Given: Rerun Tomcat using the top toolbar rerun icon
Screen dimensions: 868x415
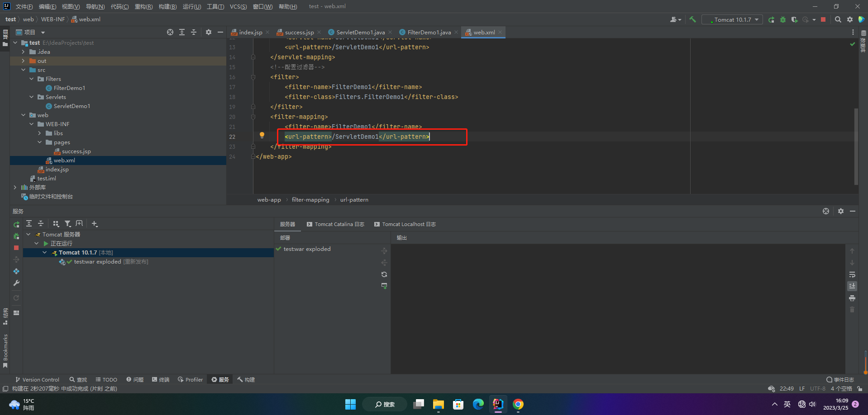Looking at the screenshot, I should [x=771, y=19].
